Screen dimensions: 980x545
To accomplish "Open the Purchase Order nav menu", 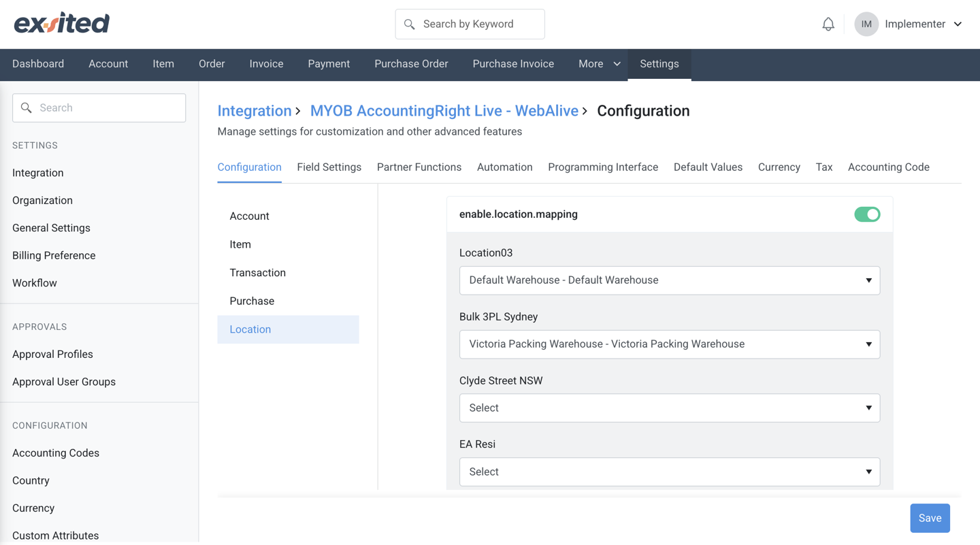I will pos(411,64).
